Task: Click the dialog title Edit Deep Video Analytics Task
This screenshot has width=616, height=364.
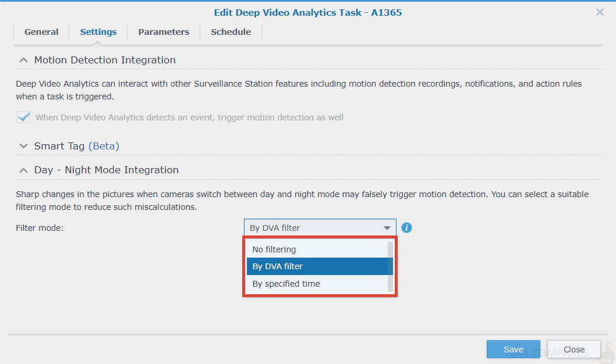Action: click(x=308, y=13)
